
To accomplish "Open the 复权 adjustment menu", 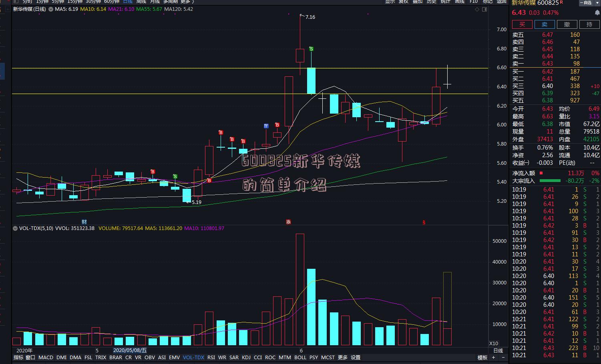I will 404,2.
